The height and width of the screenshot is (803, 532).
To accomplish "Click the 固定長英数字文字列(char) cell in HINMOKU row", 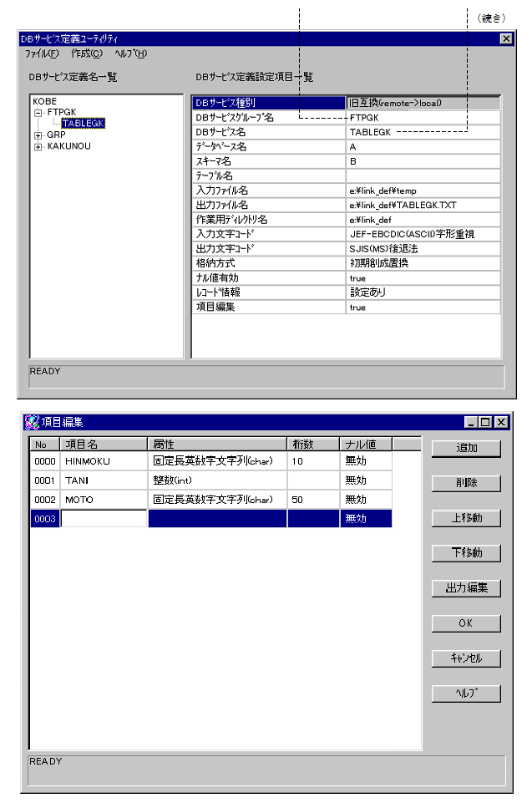I will tap(218, 461).
